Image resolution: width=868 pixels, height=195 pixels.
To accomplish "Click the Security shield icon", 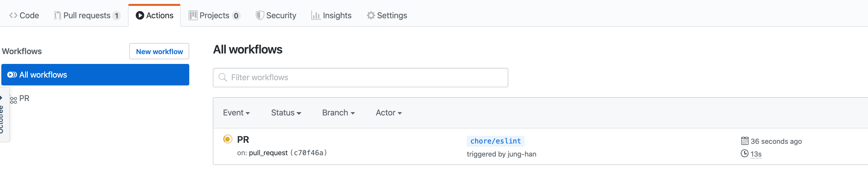I will pyautogui.click(x=259, y=16).
